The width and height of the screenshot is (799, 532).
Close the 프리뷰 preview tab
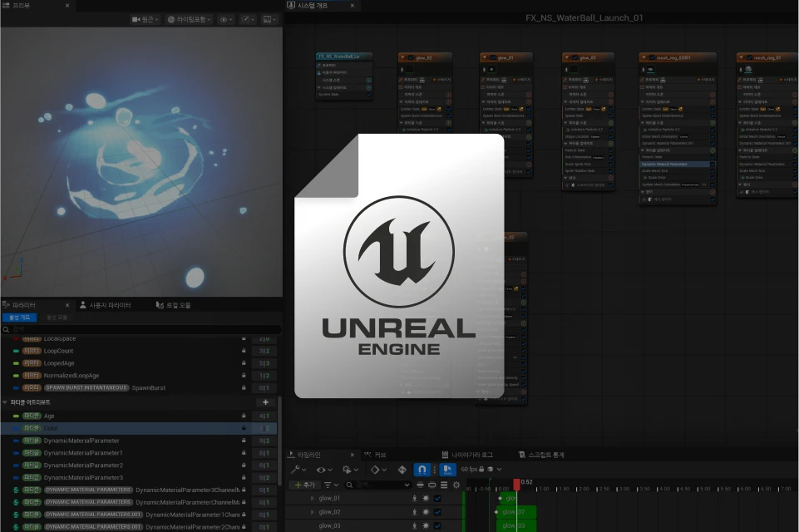coord(67,5)
